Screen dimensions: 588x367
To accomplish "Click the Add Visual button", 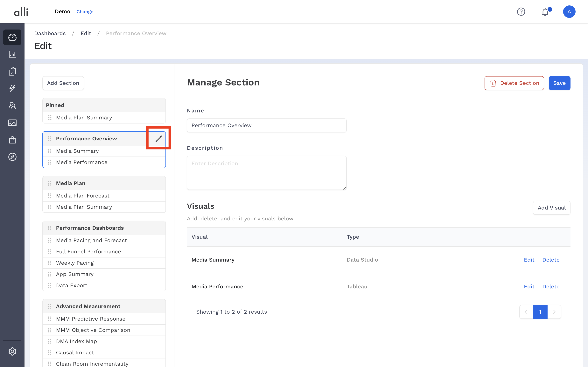I will 551,208.
